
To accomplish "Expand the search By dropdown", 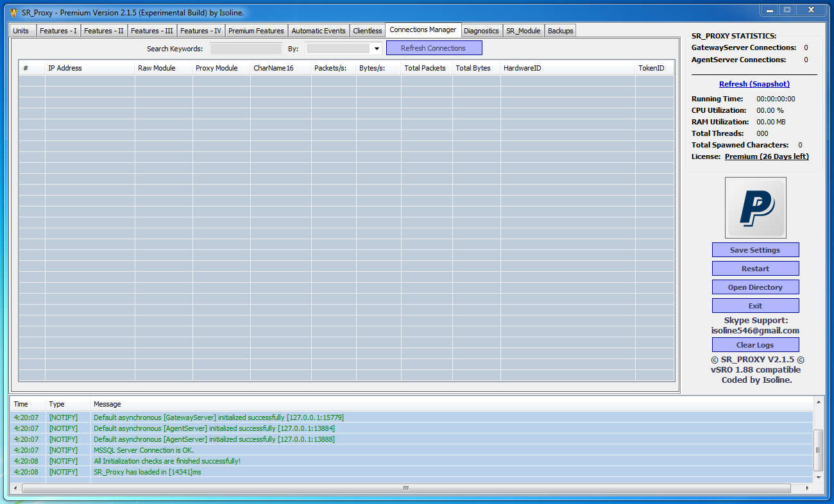I will coord(376,49).
